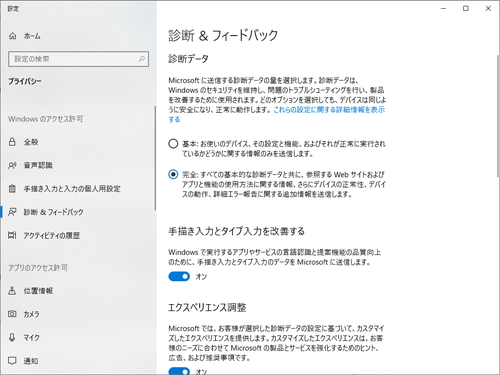Toggle エクスペリエンス調整 switch
The width and height of the screenshot is (500, 375).
[x=179, y=371]
